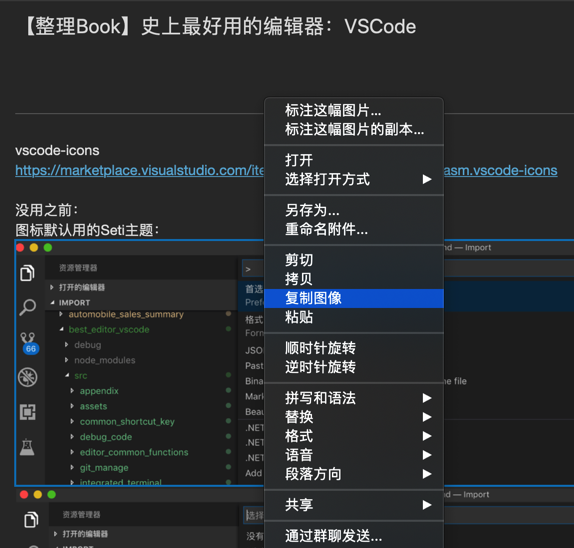Image resolution: width=574 pixels, height=548 pixels.
Task: Open 共享 submenu
Action: [x=354, y=505]
